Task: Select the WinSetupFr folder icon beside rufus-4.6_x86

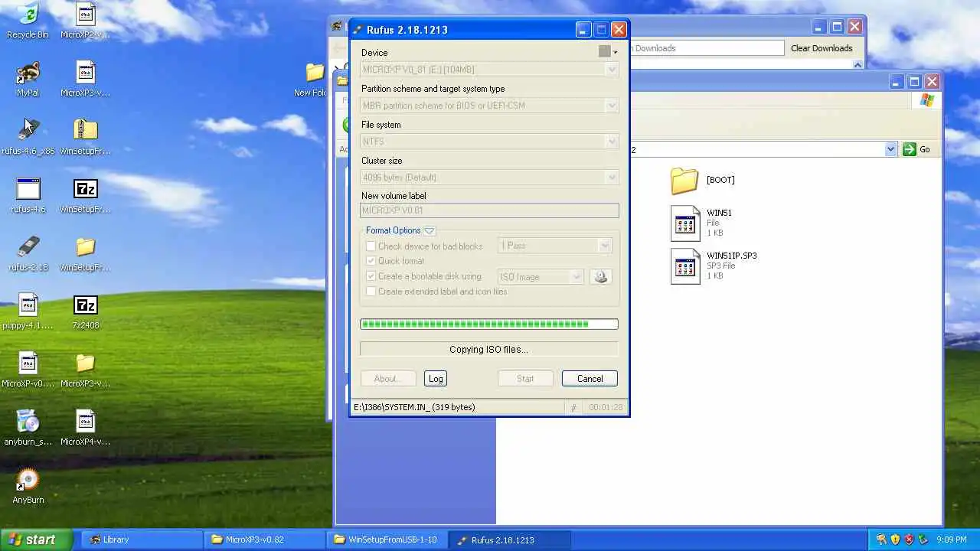Action: tap(85, 137)
